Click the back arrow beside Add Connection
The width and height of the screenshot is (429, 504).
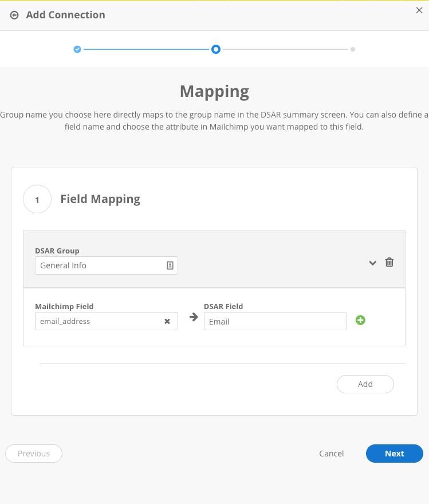(14, 15)
